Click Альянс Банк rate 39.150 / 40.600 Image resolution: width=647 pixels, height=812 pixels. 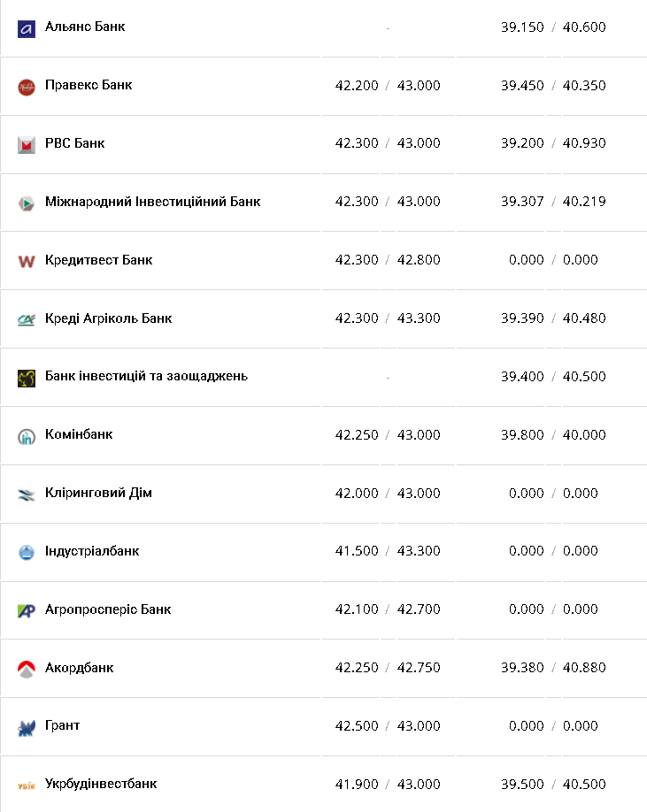[x=553, y=27]
